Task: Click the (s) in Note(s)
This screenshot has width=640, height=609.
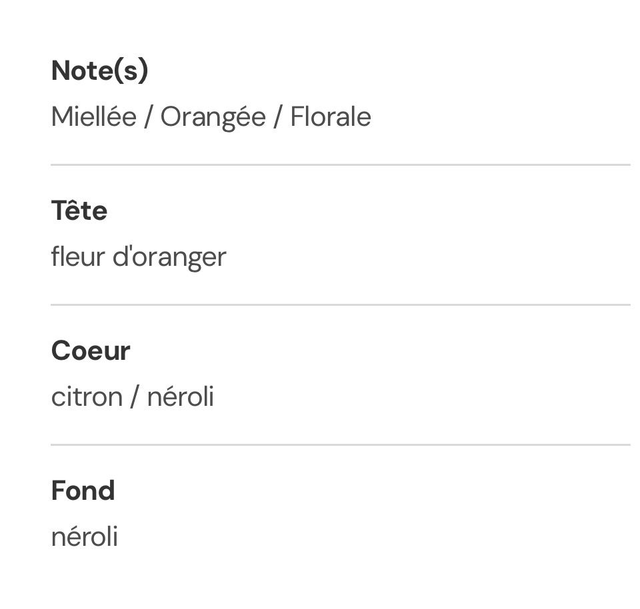Action: point(132,71)
